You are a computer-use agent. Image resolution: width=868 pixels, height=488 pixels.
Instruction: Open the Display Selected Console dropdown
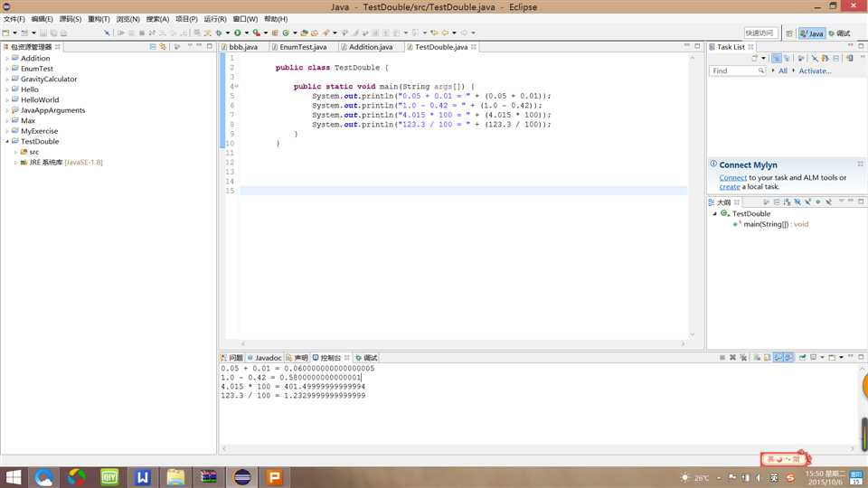tap(822, 358)
